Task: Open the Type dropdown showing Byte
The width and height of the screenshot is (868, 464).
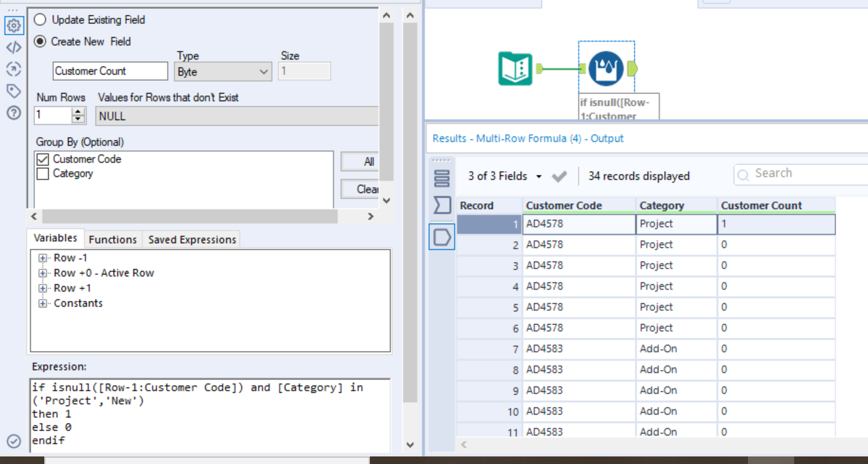Action: point(223,72)
